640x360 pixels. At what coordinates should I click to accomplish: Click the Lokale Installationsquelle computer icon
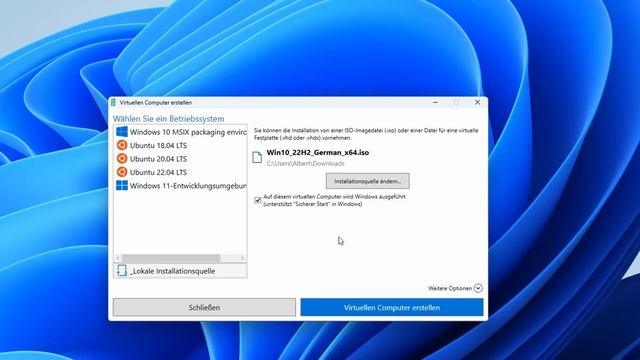122,271
